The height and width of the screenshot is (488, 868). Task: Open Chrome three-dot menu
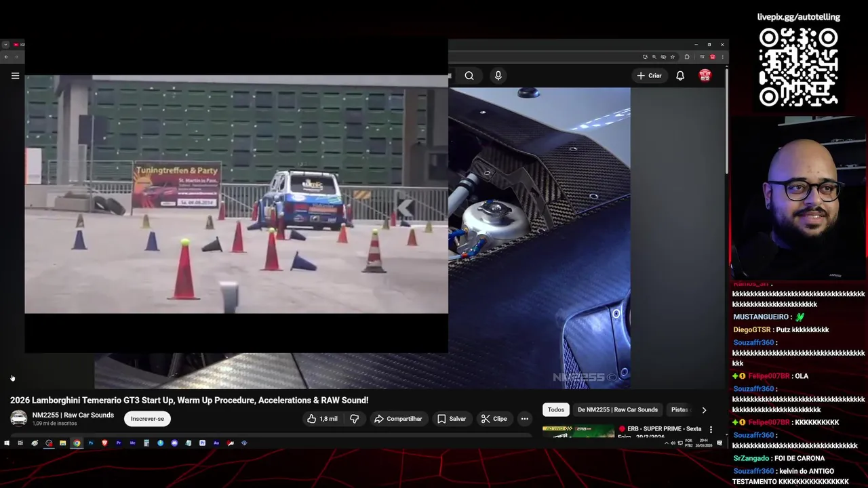723,57
